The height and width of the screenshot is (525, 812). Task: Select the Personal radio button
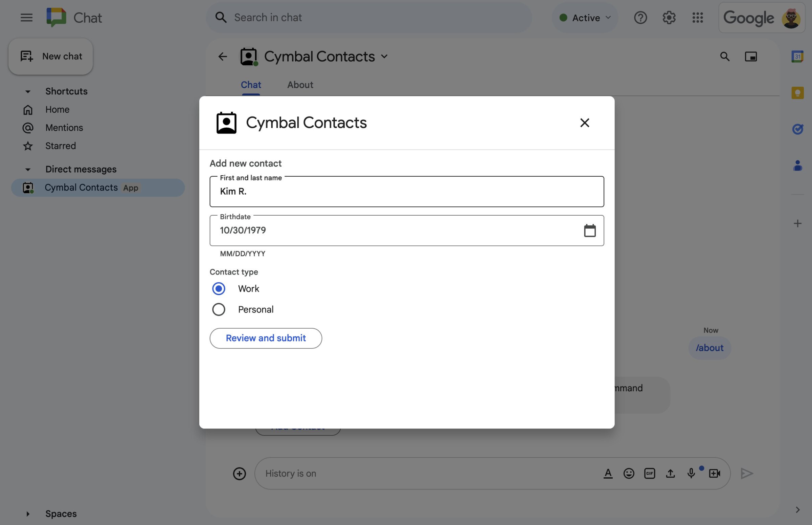tap(219, 310)
